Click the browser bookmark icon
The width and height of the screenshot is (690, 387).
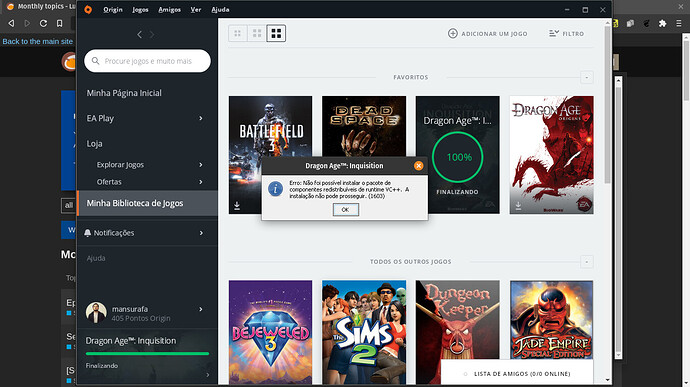pyautogui.click(x=59, y=23)
